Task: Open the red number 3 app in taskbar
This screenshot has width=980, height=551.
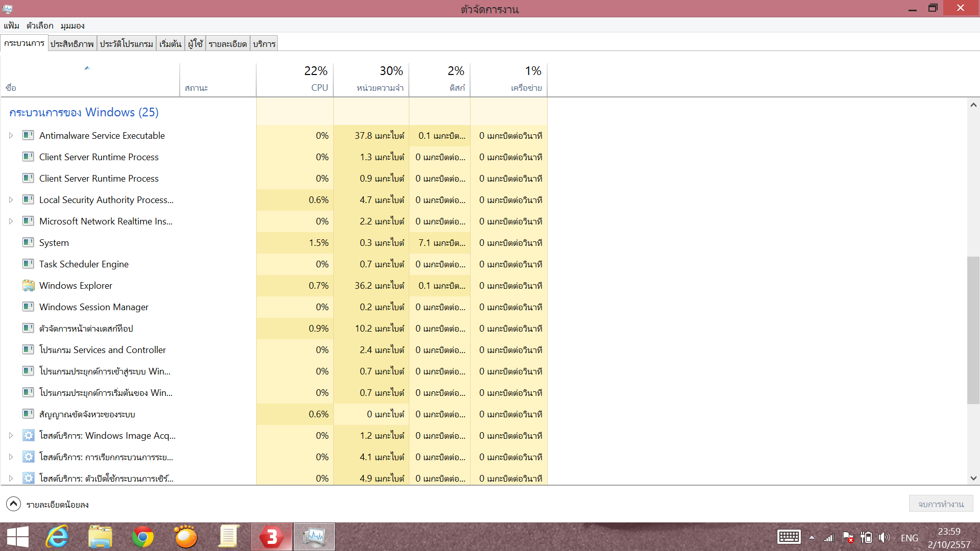Action: 272,537
